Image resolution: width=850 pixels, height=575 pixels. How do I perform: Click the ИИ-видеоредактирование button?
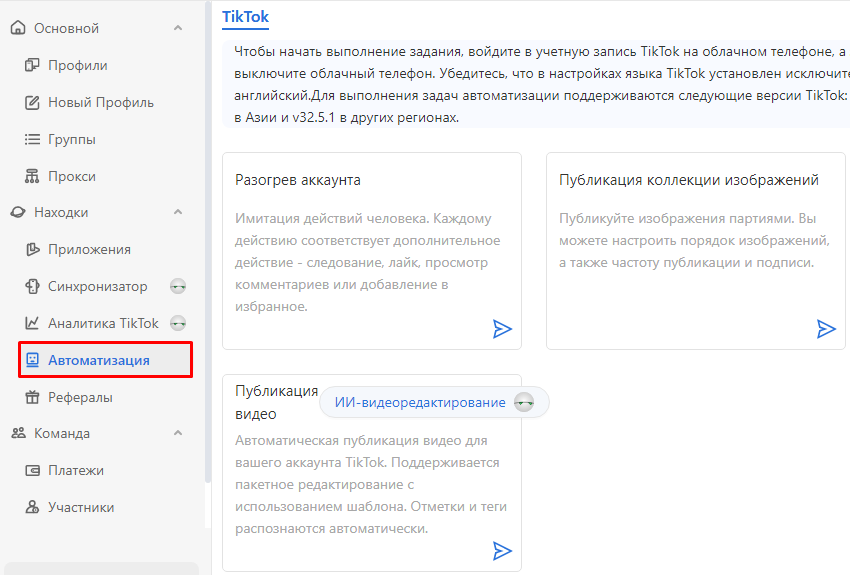[x=434, y=402]
